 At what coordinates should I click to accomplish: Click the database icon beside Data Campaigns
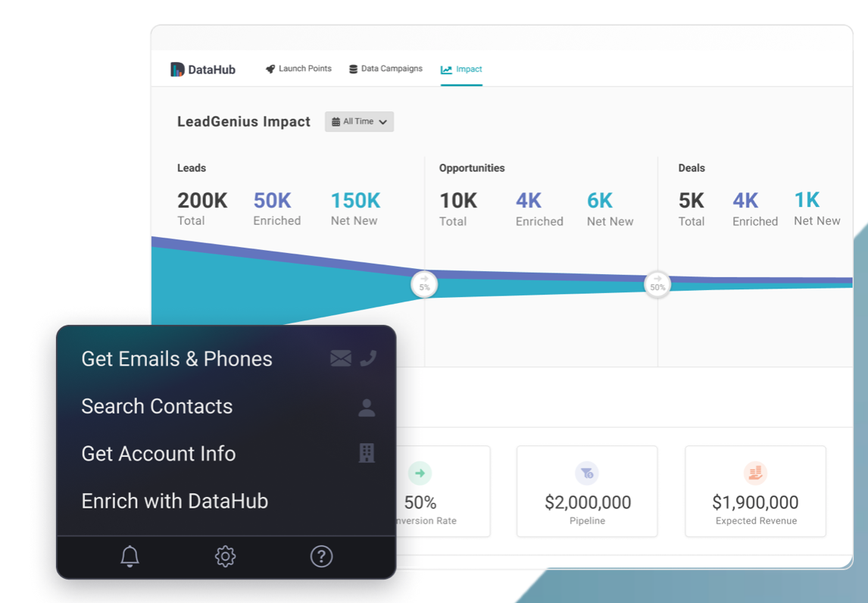353,69
